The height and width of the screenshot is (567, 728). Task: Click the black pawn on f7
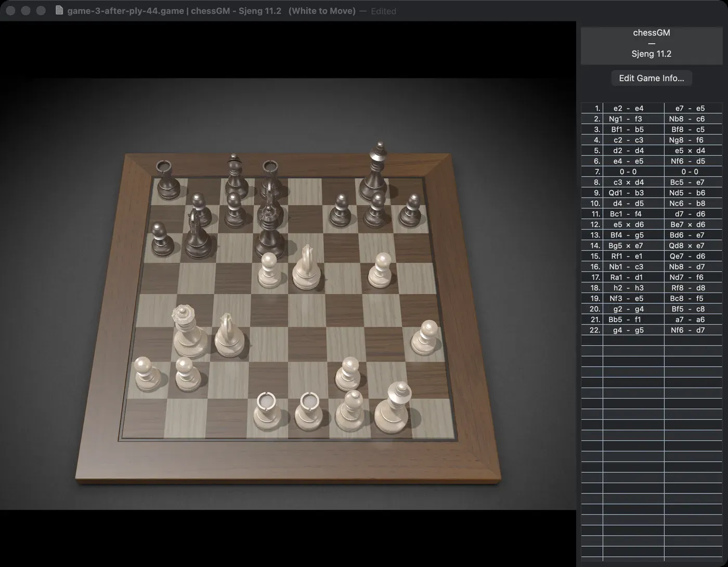[341, 211]
